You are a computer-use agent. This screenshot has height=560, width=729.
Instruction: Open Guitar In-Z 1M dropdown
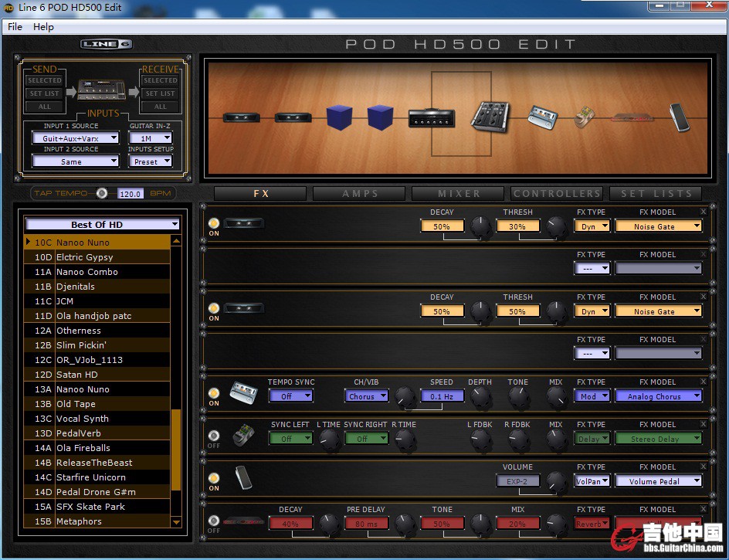pos(150,138)
